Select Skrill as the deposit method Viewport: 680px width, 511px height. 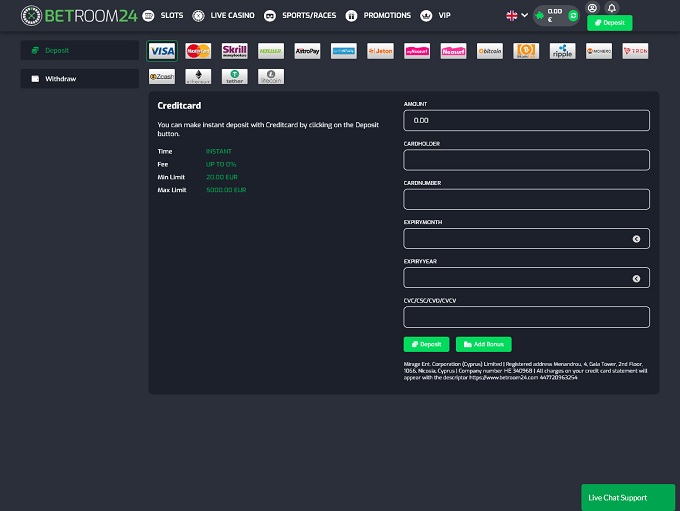coord(235,51)
